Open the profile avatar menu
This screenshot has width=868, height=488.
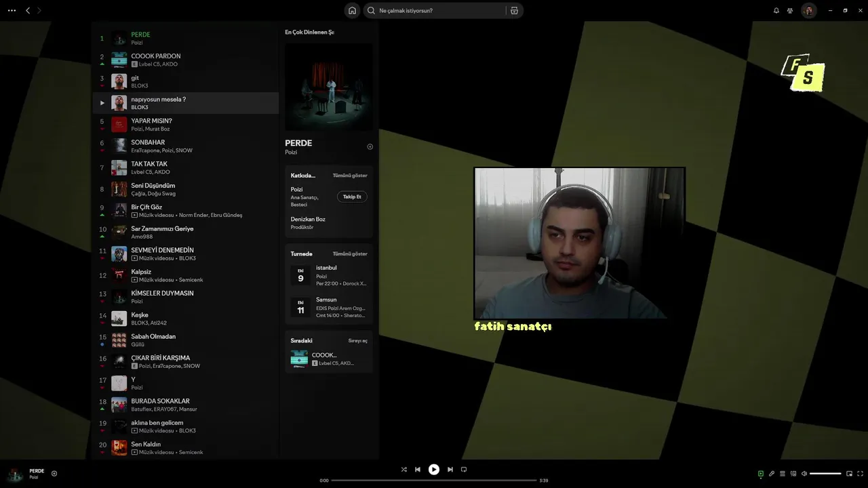pyautogui.click(x=808, y=10)
